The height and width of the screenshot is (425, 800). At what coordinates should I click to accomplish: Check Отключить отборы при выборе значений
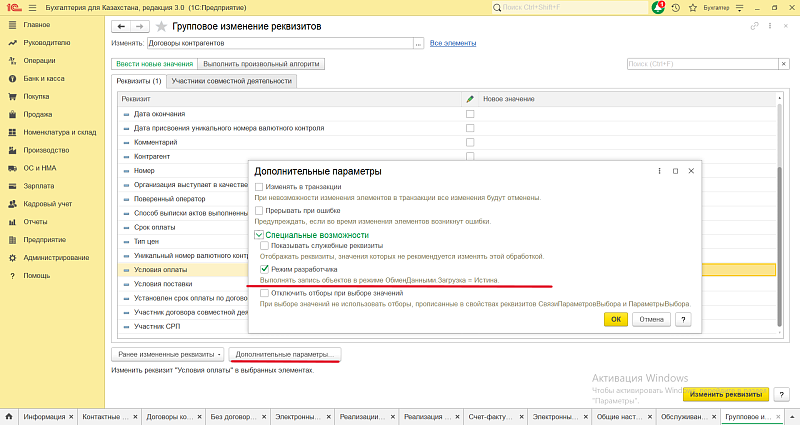click(264, 293)
